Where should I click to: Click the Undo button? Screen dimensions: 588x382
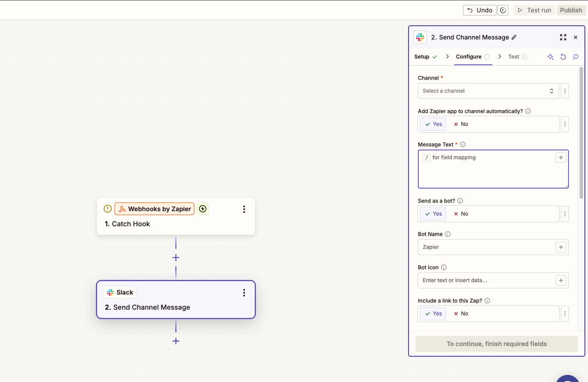(480, 10)
